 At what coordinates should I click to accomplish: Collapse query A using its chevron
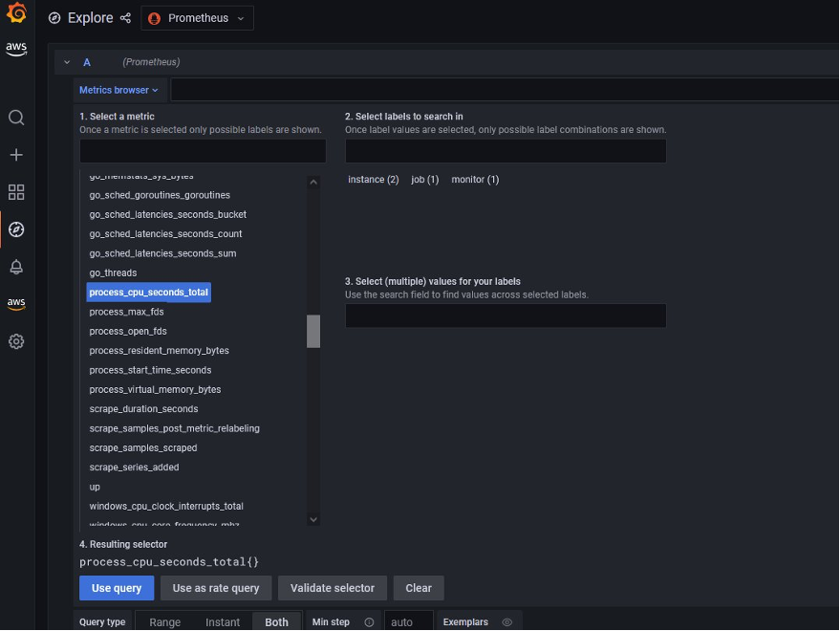coord(66,61)
